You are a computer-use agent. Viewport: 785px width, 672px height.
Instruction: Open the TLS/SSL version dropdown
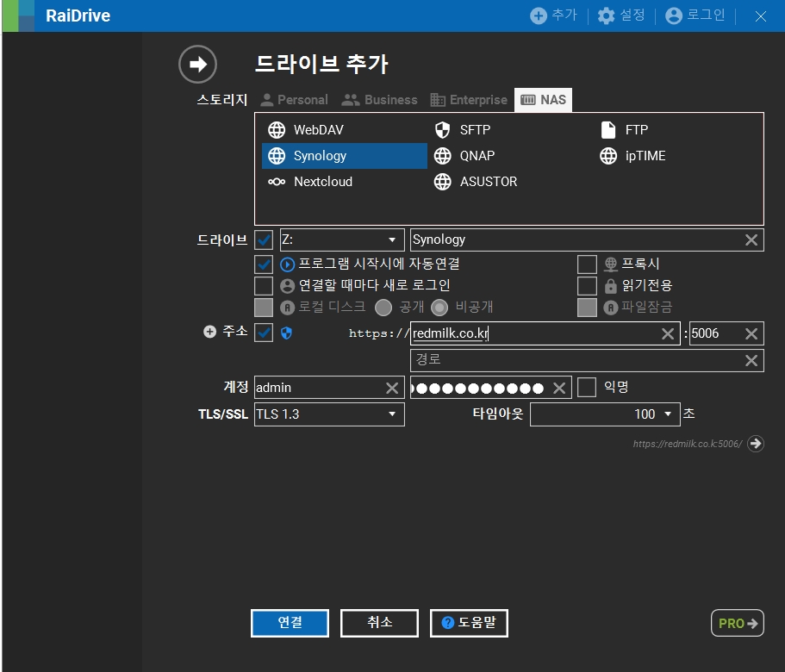tap(328, 414)
